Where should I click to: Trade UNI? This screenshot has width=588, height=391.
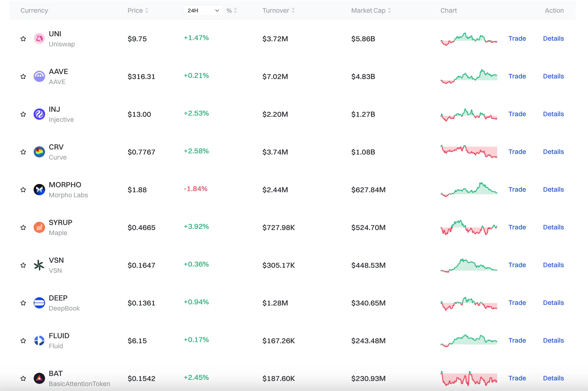pos(517,39)
